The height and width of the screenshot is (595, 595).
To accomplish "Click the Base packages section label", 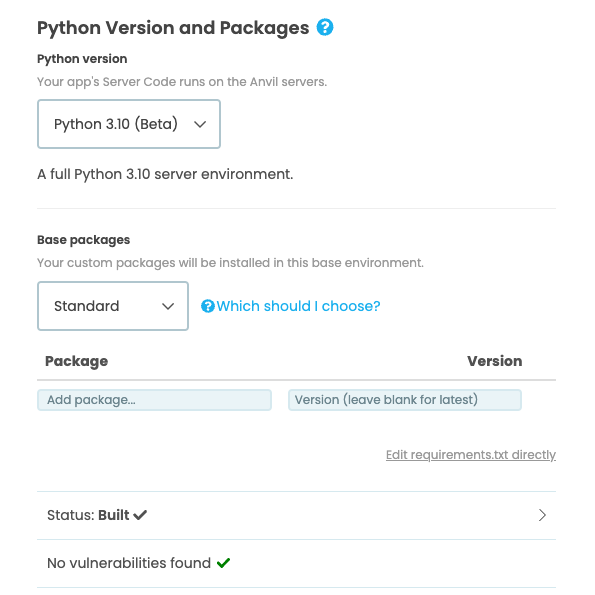I will 83,240.
